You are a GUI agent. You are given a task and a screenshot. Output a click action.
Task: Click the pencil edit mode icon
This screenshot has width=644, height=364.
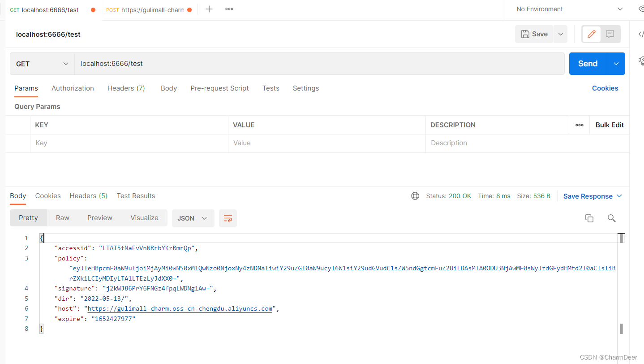591,34
